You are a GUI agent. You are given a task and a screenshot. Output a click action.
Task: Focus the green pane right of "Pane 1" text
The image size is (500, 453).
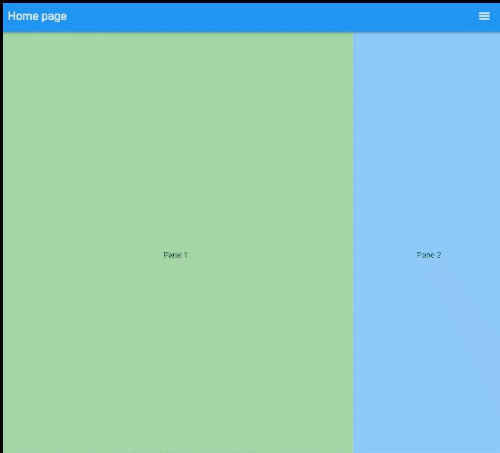[x=270, y=255]
